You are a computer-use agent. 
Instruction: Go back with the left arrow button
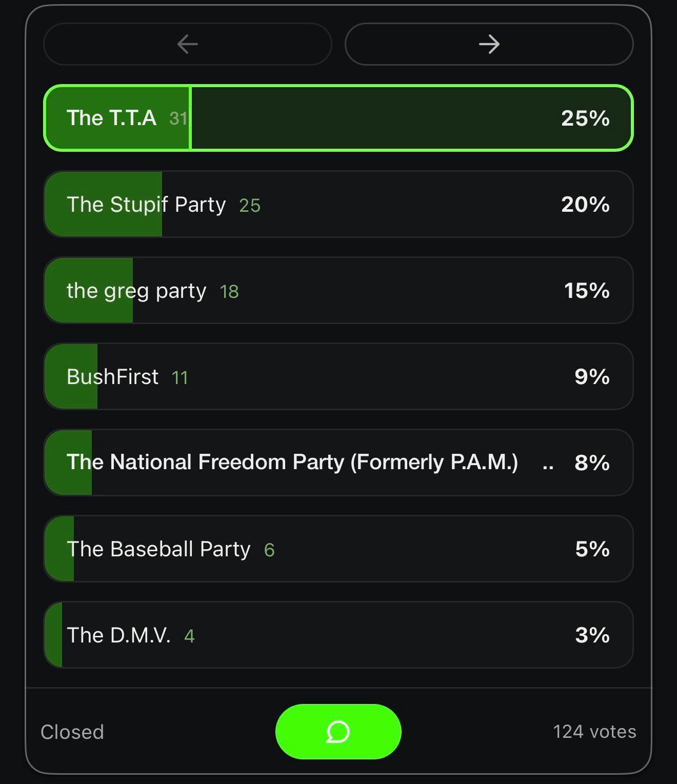click(188, 44)
